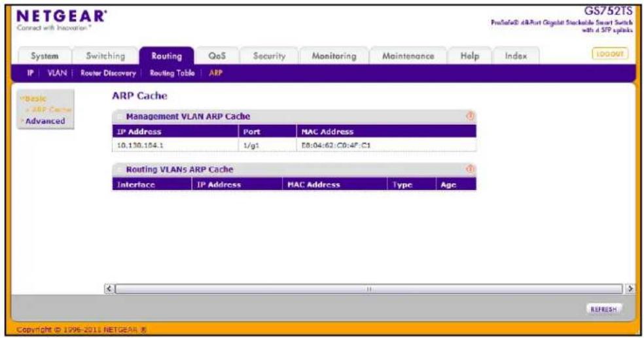Click the horizontal scrollbar left arrow
The height and width of the screenshot is (338, 644).
click(109, 289)
